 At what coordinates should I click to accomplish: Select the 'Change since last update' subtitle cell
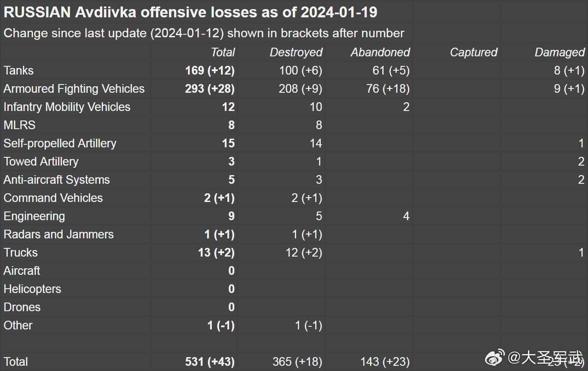(204, 33)
